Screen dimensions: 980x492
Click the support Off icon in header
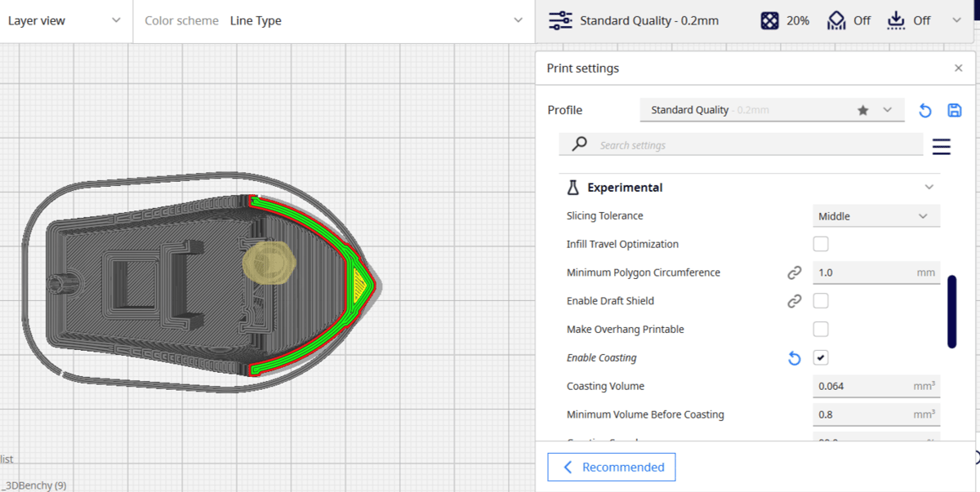coord(836,21)
